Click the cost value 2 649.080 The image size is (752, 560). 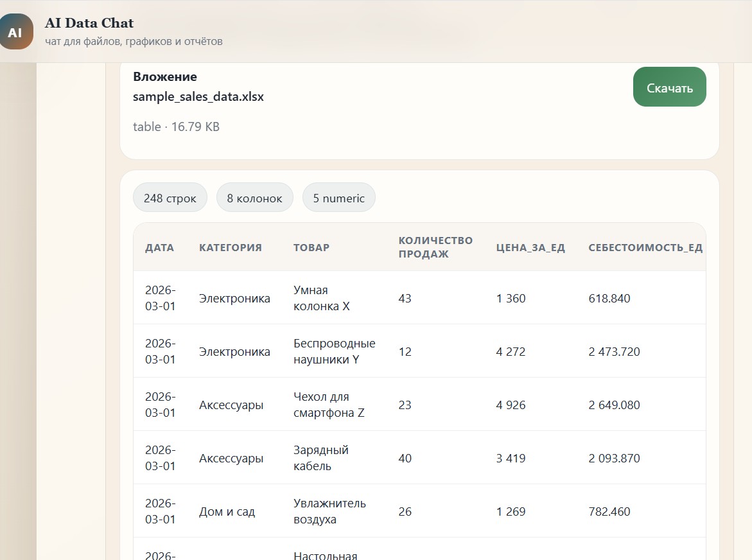[615, 405]
